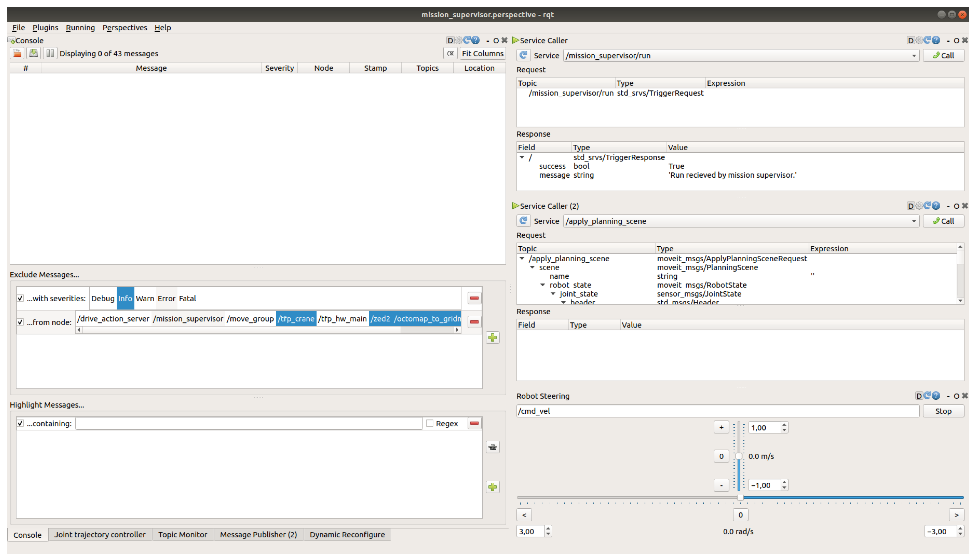This screenshot has height=560, width=976.
Task: Toggle the from node filter checkbox
Action: [x=20, y=322]
